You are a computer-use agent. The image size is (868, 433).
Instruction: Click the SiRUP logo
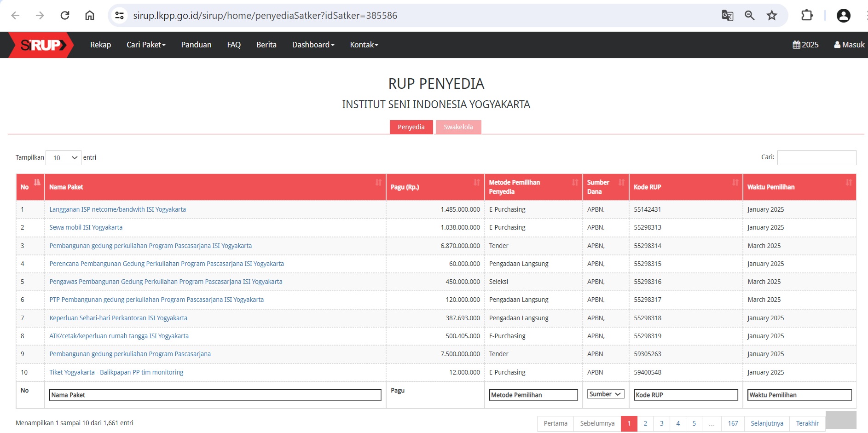(41, 45)
